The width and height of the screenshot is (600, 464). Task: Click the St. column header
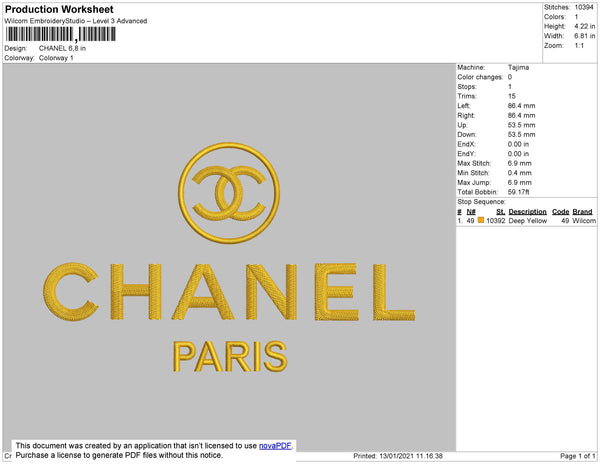tap(498, 212)
